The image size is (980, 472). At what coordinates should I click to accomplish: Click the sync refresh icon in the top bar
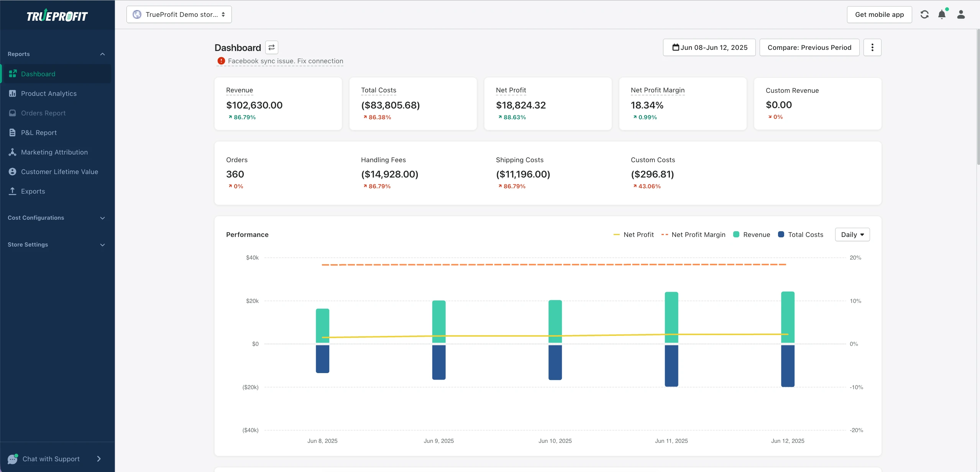924,14
